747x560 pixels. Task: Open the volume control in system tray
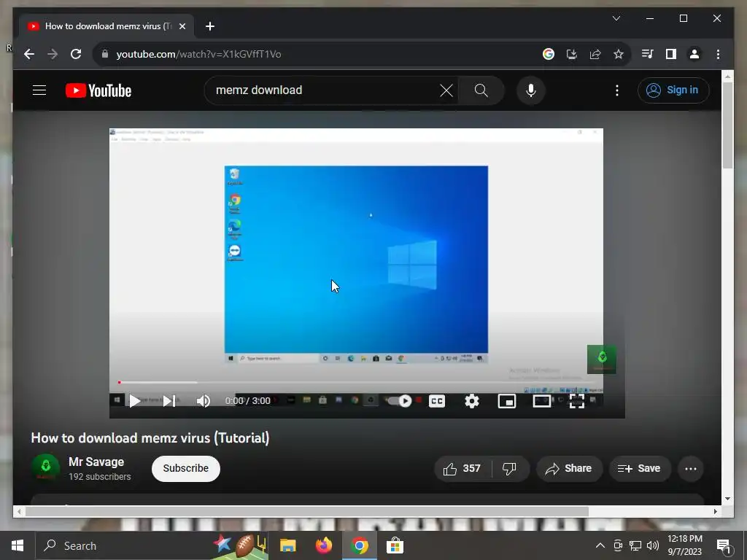tap(653, 545)
